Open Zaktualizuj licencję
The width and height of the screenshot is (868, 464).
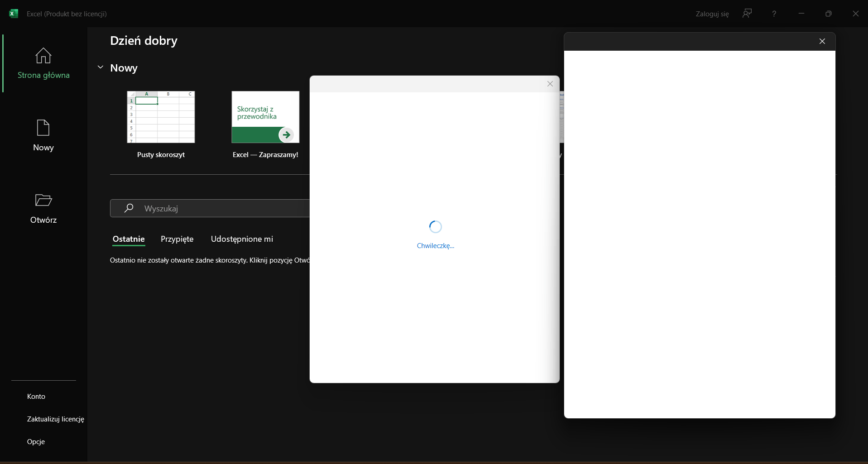(56, 419)
